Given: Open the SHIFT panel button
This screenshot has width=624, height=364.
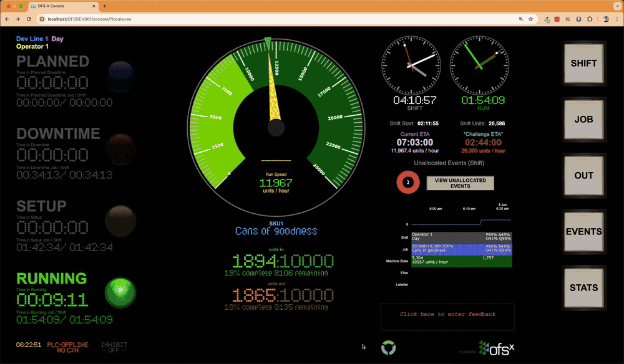Looking at the screenshot, I should [x=583, y=64].
